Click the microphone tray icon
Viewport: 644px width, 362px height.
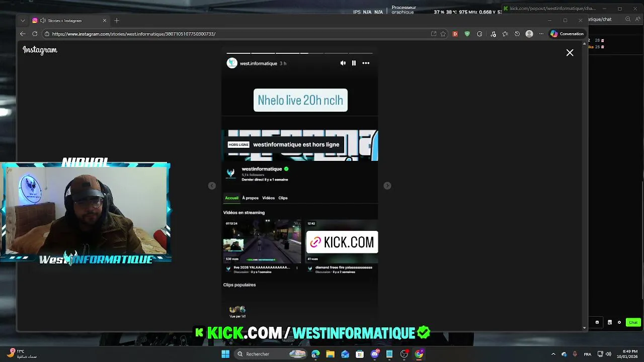[x=575, y=354]
